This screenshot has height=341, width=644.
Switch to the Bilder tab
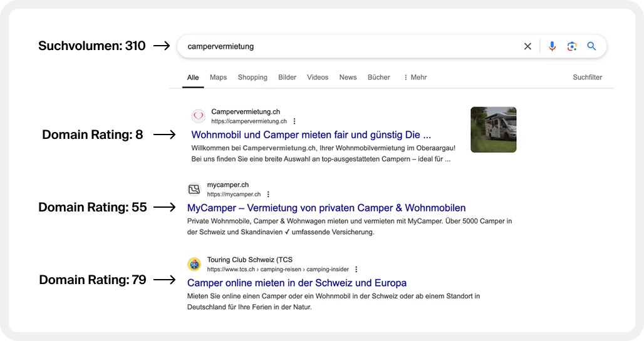pos(287,77)
